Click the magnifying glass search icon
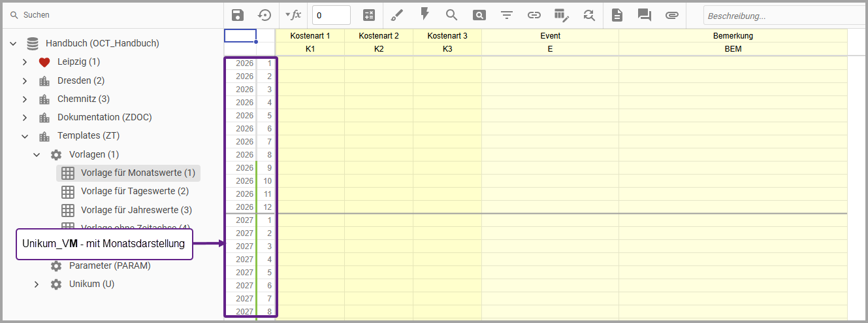This screenshot has height=323, width=868. 451,15
